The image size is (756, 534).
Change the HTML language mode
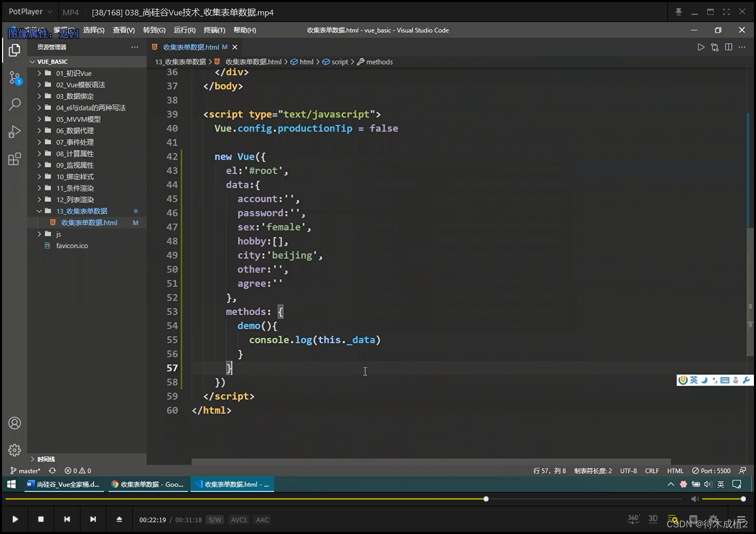pos(675,470)
